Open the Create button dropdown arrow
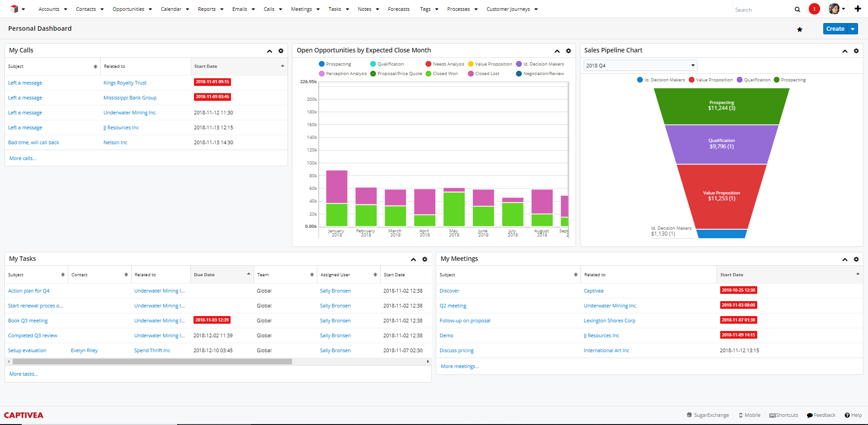The width and height of the screenshot is (868, 425). point(853,29)
